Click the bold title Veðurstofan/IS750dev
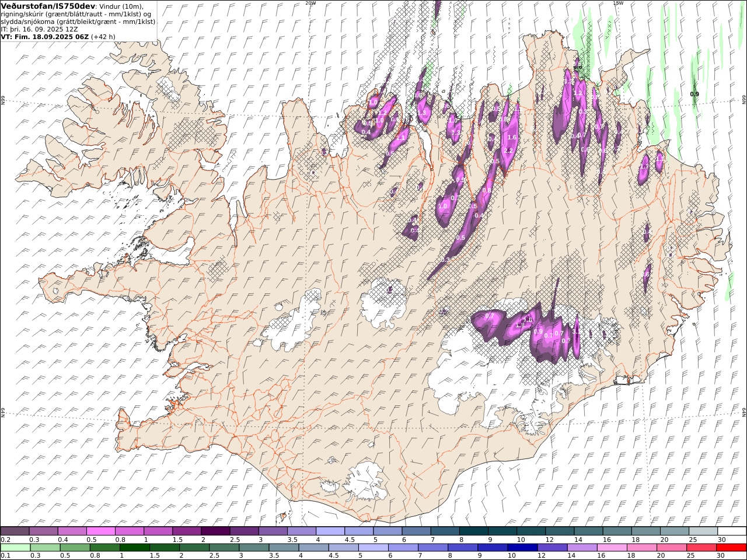747x560 pixels. (48, 6)
